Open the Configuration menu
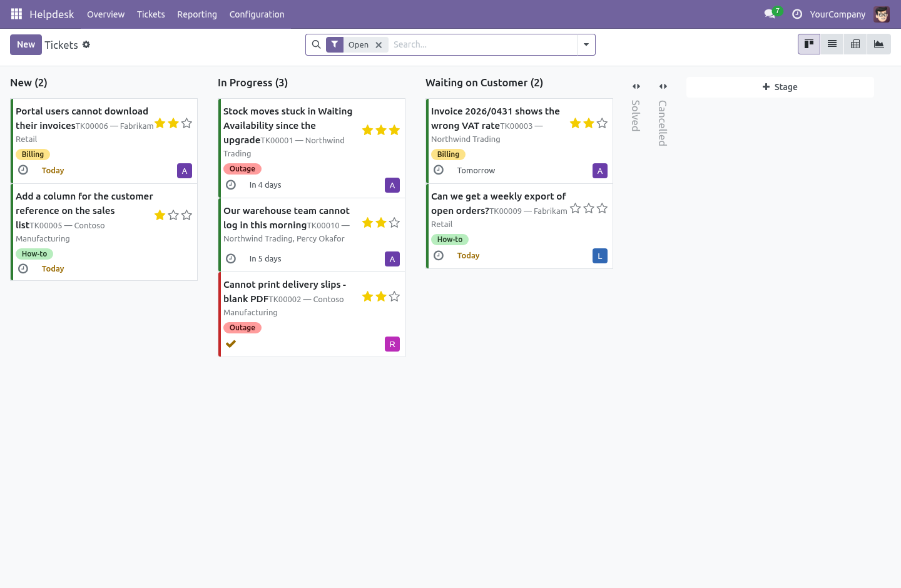The image size is (901, 588). tap(257, 14)
